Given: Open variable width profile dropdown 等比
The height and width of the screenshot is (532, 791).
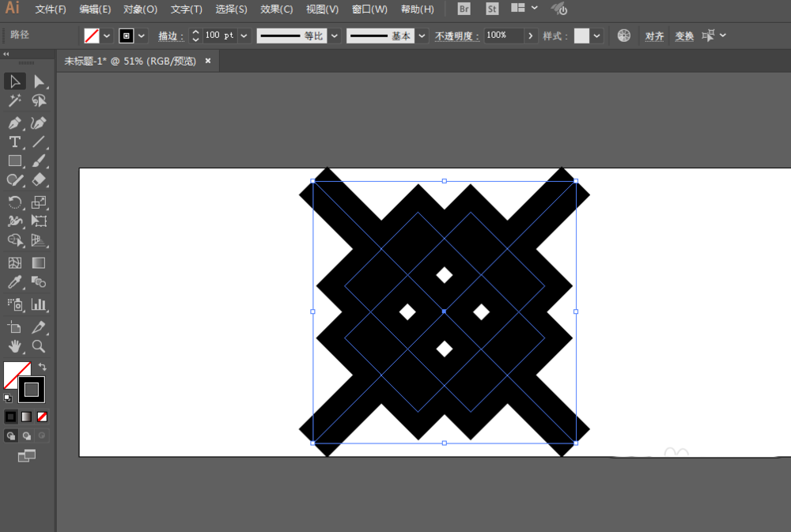Looking at the screenshot, I should tap(334, 36).
